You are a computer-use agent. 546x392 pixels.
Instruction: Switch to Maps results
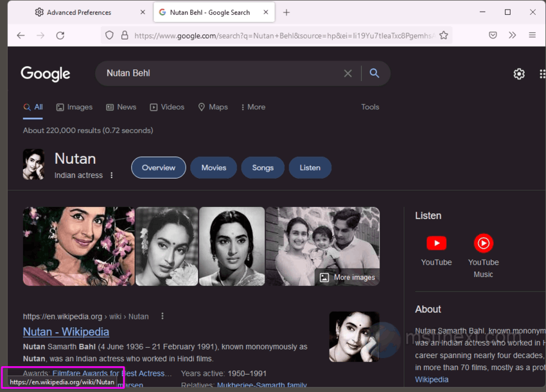[213, 107]
